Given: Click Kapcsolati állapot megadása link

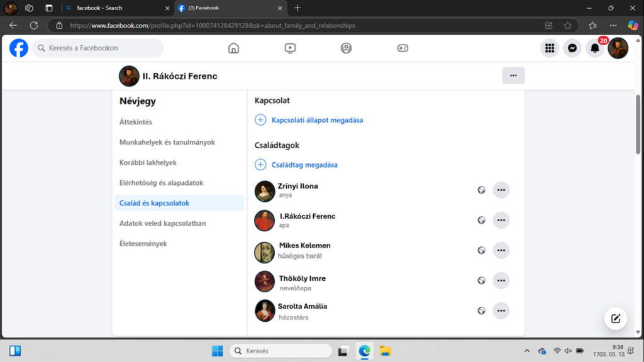Looking at the screenshot, I should point(317,120).
